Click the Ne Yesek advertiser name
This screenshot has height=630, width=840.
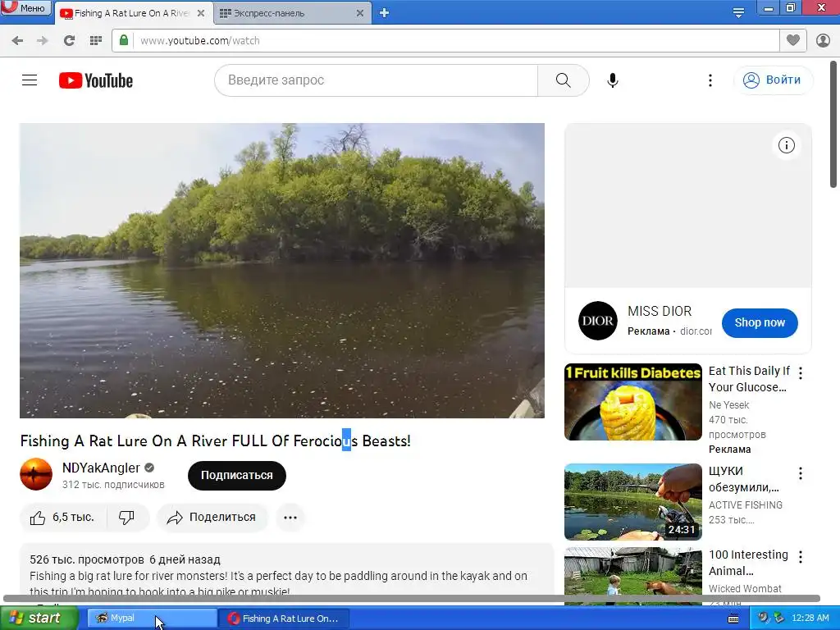pos(728,405)
